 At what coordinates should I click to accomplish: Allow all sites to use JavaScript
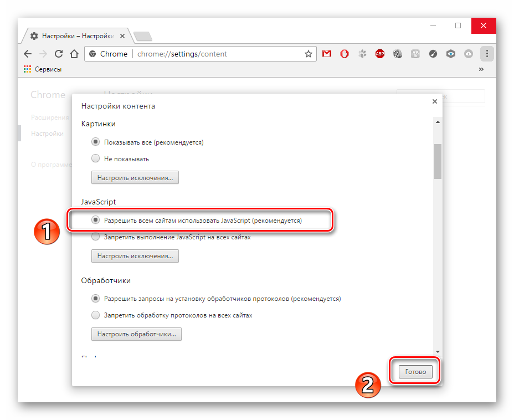(x=95, y=220)
